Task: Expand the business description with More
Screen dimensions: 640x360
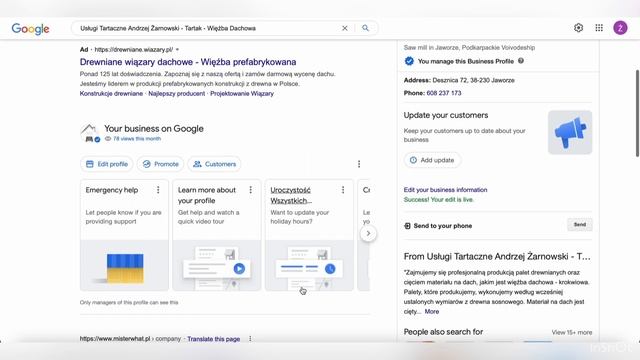Action: click(x=432, y=311)
